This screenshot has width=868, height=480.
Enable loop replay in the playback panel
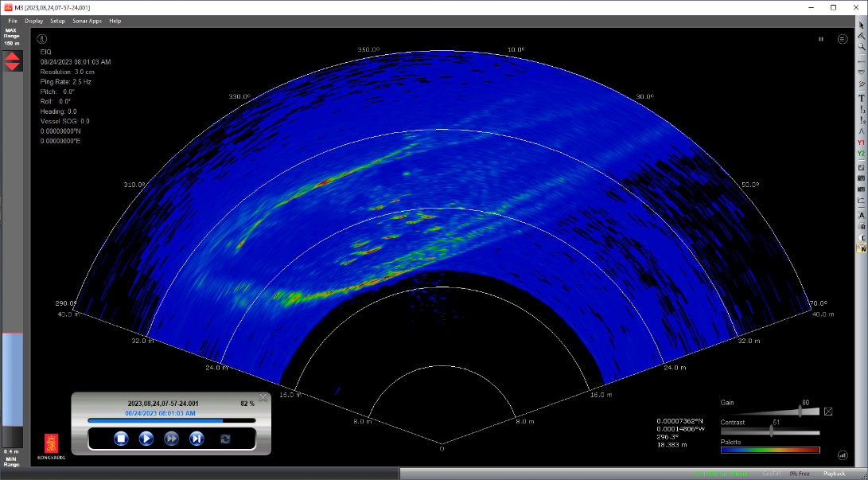pyautogui.click(x=225, y=438)
